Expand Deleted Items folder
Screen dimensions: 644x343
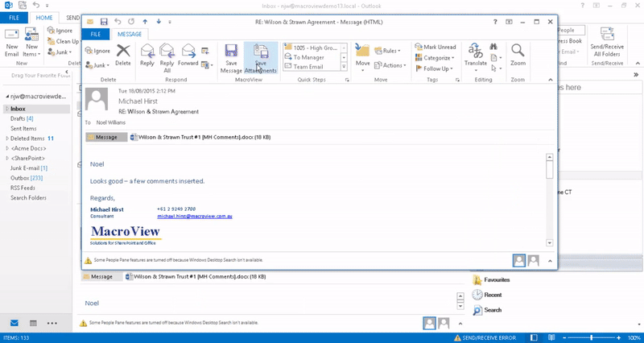(7, 138)
